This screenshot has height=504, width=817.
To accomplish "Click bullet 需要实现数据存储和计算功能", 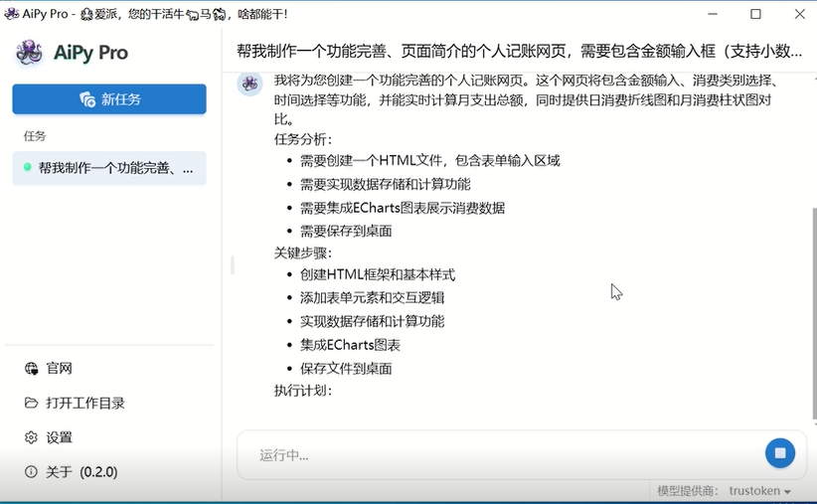I will [x=385, y=184].
